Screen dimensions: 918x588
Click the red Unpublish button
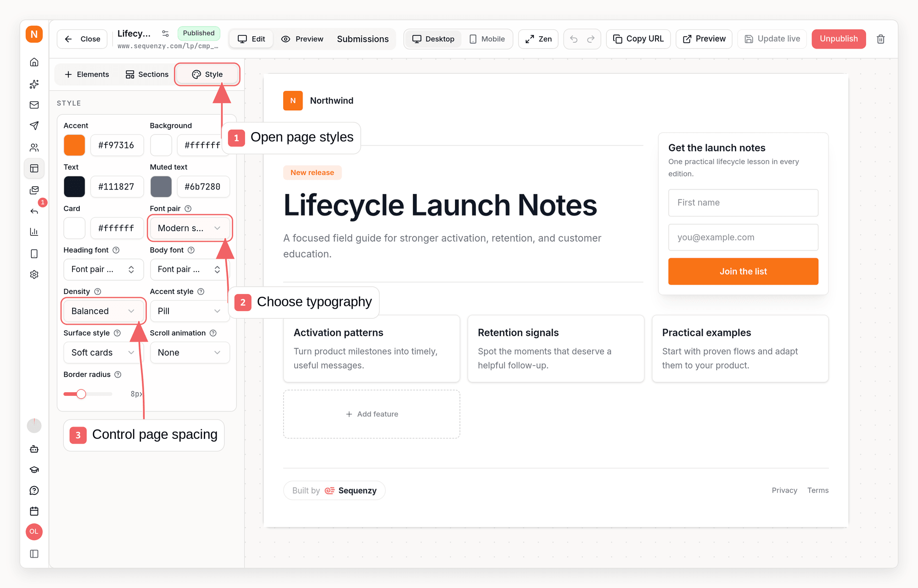coord(839,39)
